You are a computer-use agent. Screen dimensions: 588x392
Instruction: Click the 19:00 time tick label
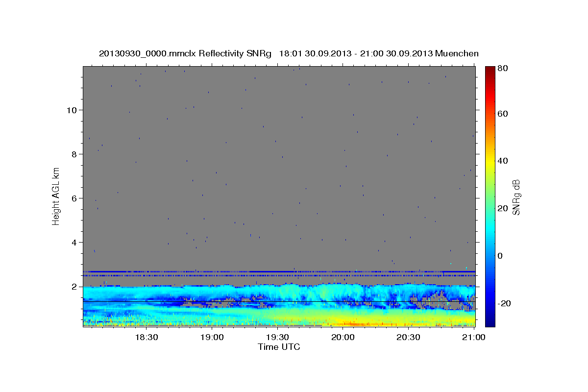point(211,338)
